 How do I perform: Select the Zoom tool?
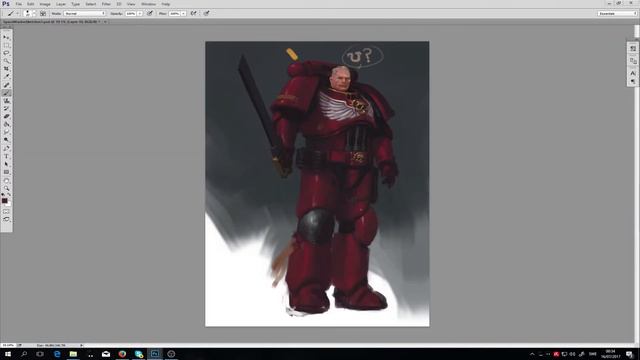coord(6,188)
